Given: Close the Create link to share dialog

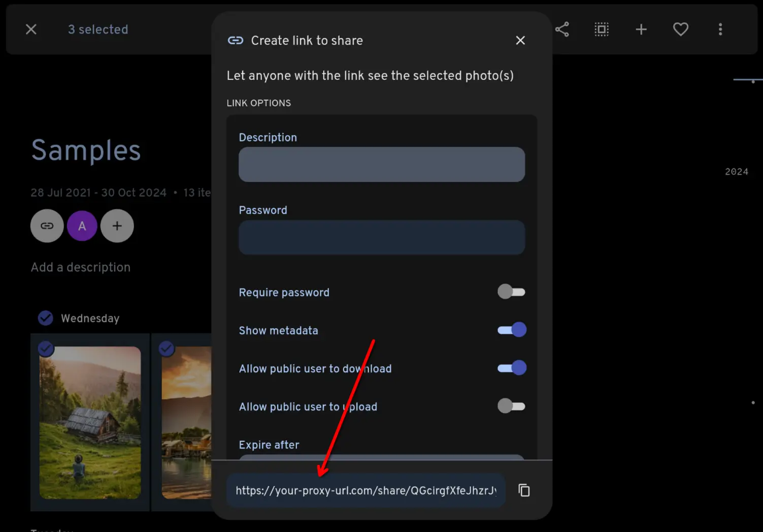Looking at the screenshot, I should pos(520,41).
